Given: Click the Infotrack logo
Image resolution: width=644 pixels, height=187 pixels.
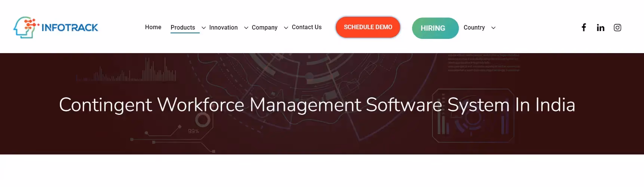Looking at the screenshot, I should point(56,27).
